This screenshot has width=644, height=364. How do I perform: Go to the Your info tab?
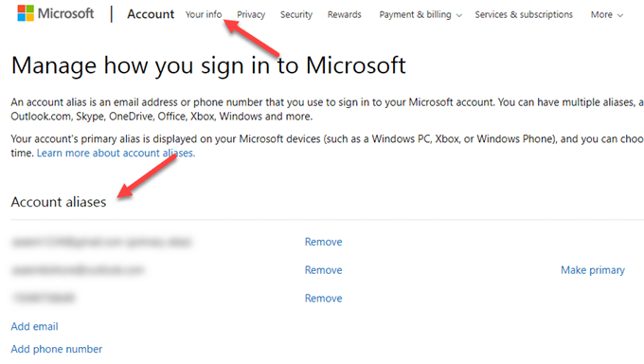tap(204, 15)
